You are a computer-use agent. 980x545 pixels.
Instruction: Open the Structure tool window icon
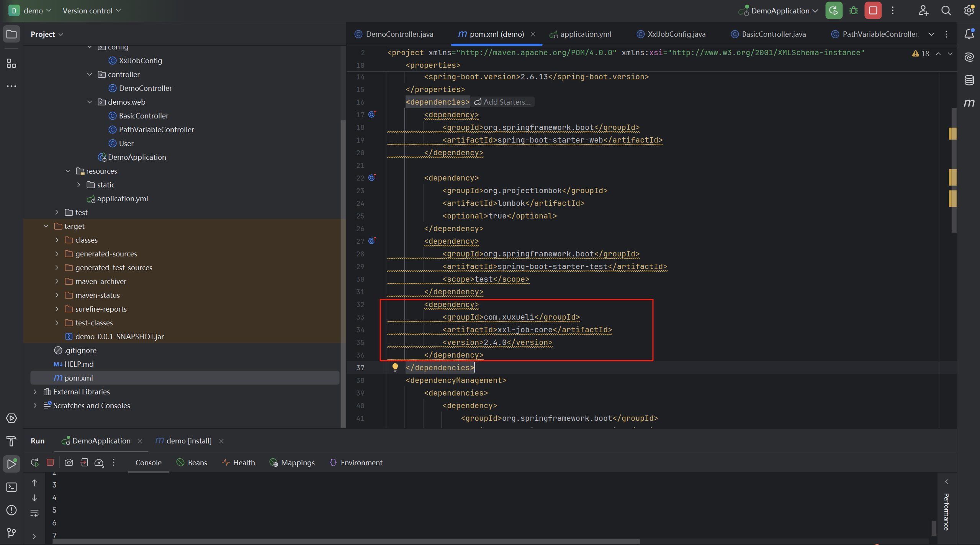[x=11, y=63]
